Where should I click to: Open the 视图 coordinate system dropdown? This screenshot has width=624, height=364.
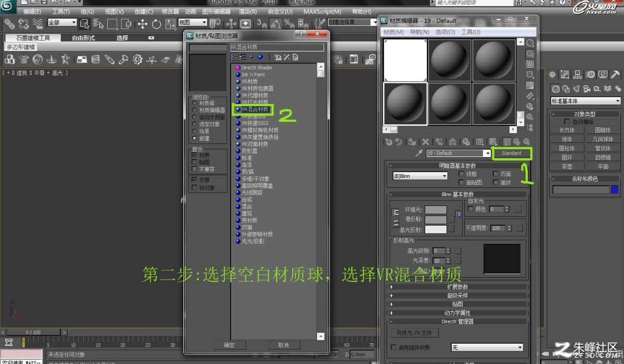pyautogui.click(x=193, y=23)
